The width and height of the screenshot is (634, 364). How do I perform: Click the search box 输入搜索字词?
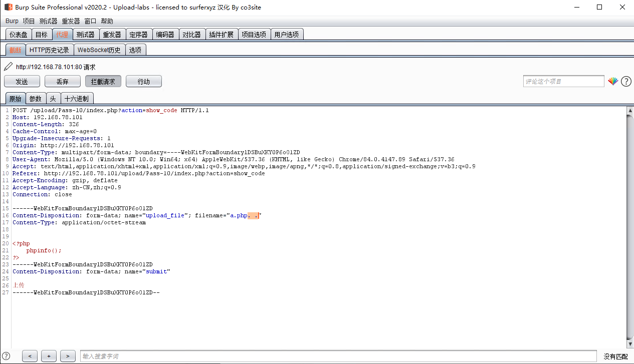338,356
